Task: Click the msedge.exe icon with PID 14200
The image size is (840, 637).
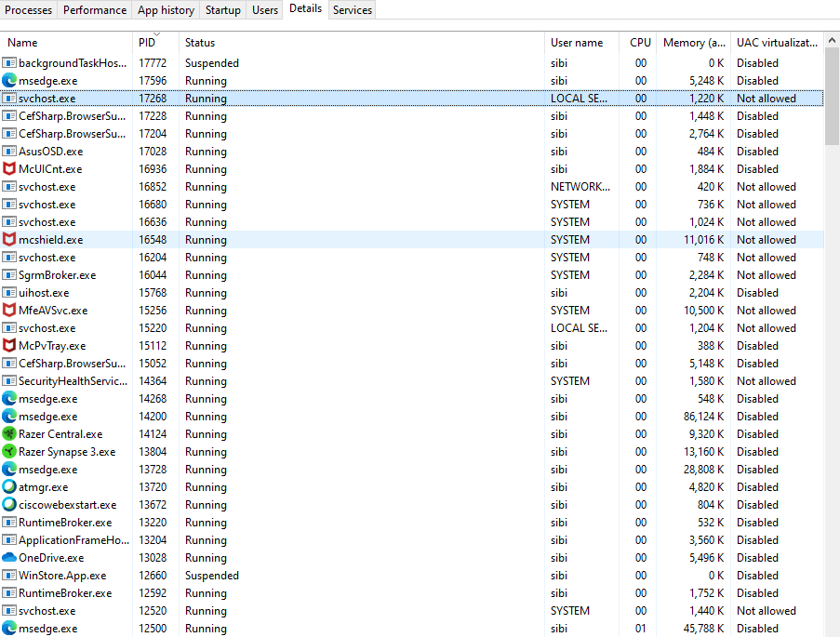Action: [x=9, y=417]
